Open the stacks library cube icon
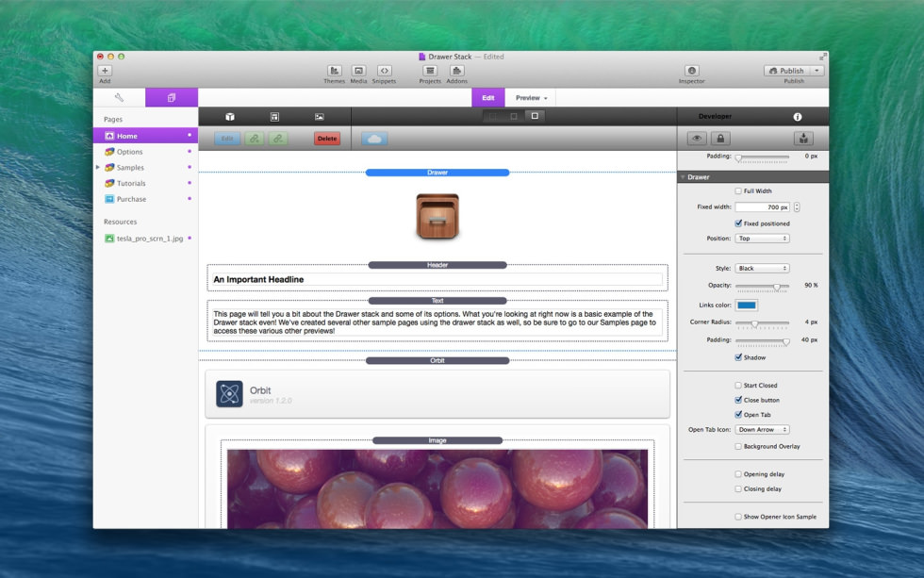924x578 pixels. (230, 117)
